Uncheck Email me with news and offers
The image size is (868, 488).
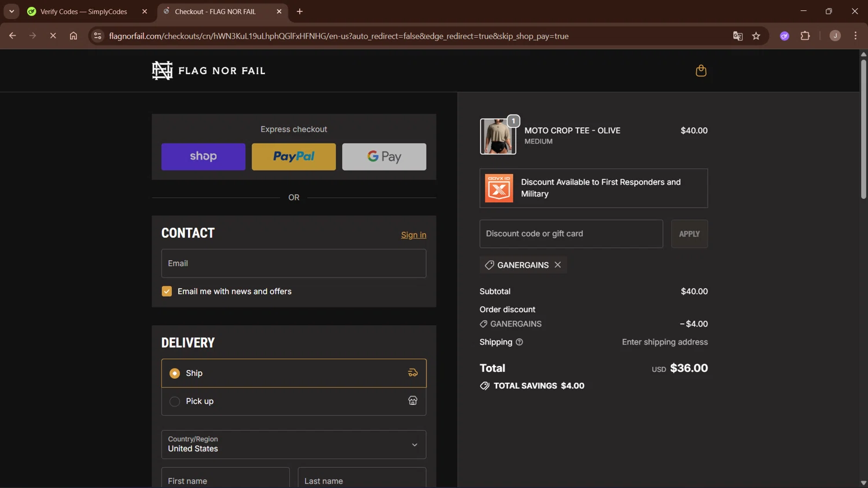[167, 291]
